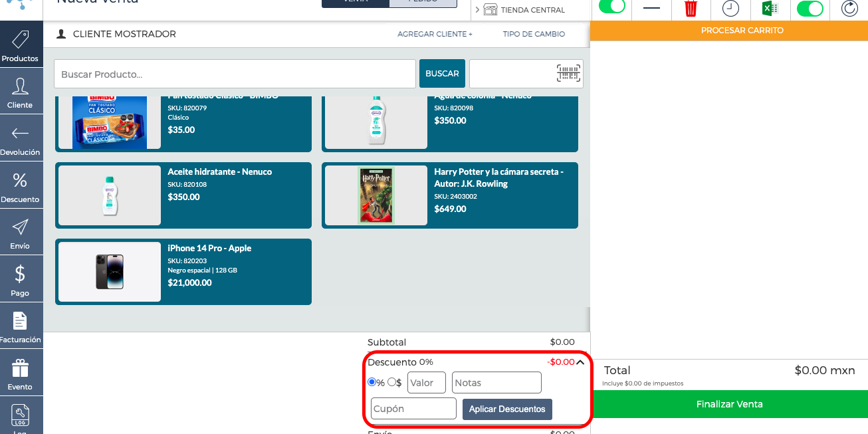The width and height of the screenshot is (868, 434).
Task: Select the Pan tostado Bimbo product image
Action: coord(110,122)
